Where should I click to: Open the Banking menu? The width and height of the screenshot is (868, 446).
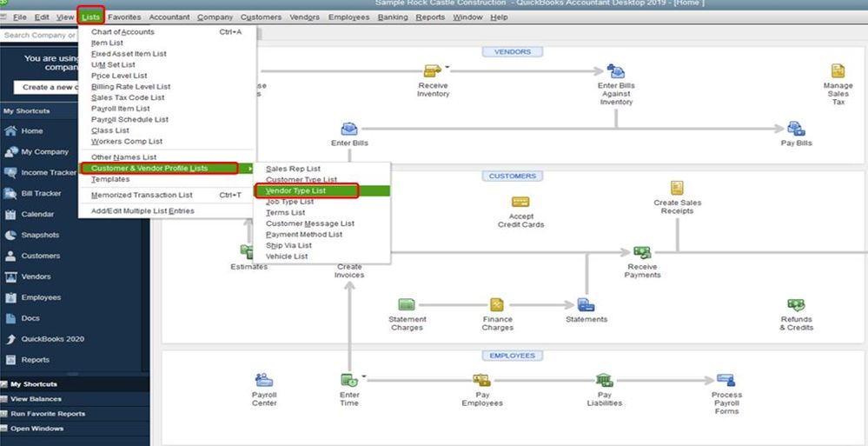tap(393, 17)
